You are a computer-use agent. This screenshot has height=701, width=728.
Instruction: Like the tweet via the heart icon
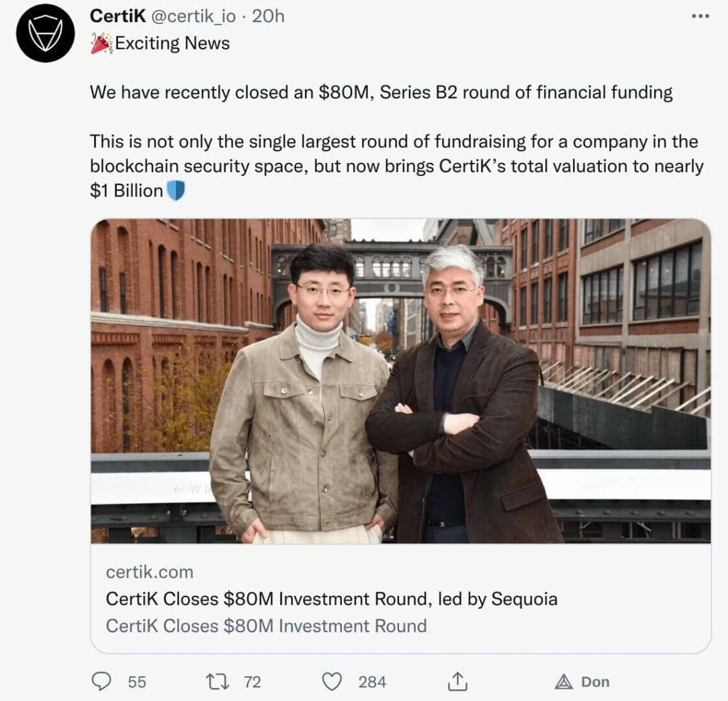[333, 682]
